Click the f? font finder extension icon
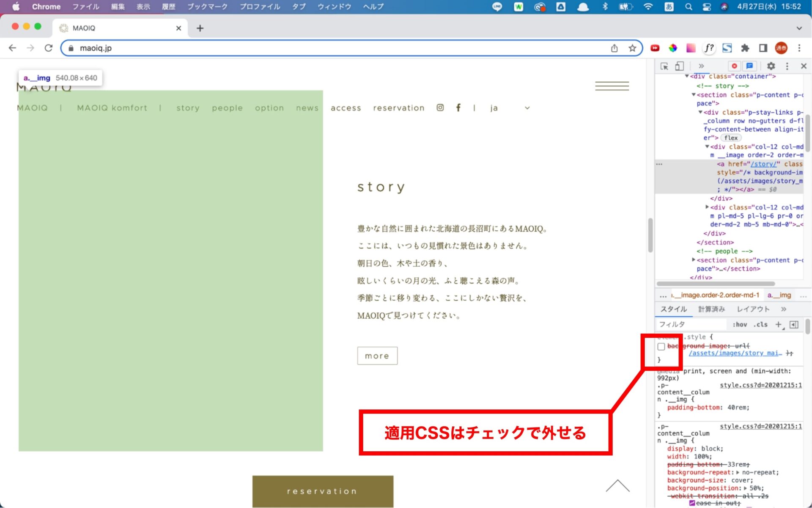The height and width of the screenshot is (508, 812). [709, 48]
